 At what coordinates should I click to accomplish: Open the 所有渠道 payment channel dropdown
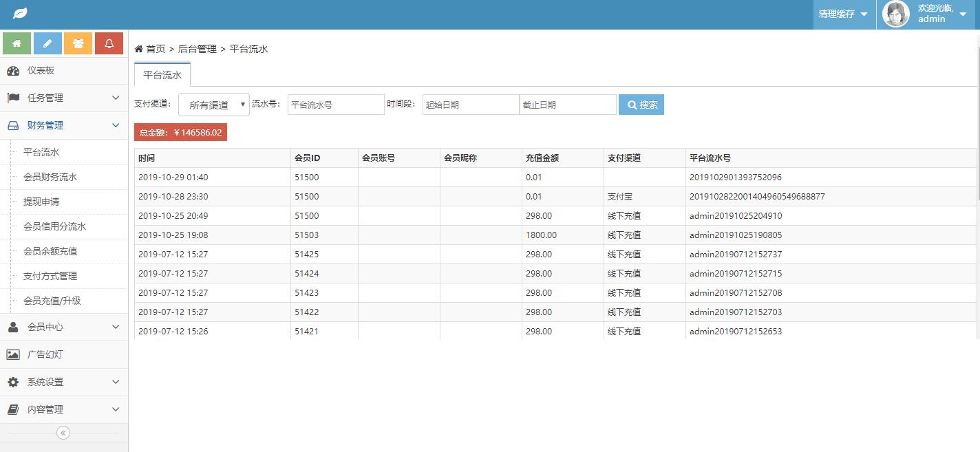[x=213, y=104]
